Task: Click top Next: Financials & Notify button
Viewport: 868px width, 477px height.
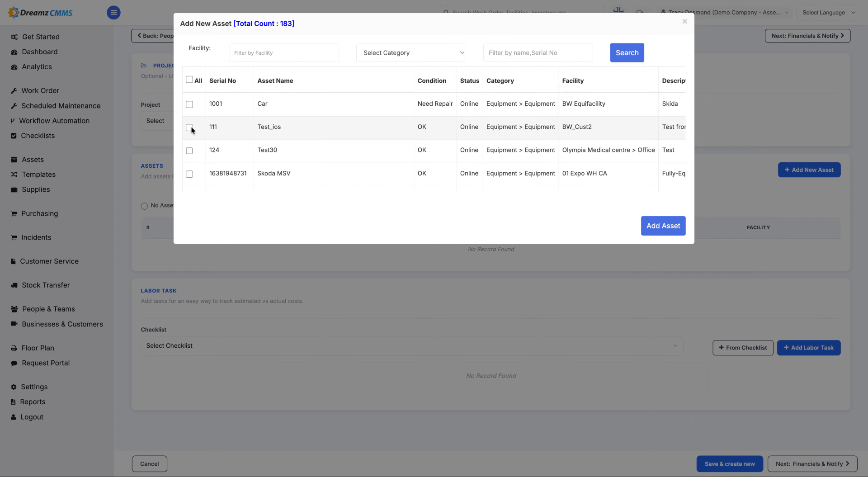Action: pyautogui.click(x=807, y=36)
